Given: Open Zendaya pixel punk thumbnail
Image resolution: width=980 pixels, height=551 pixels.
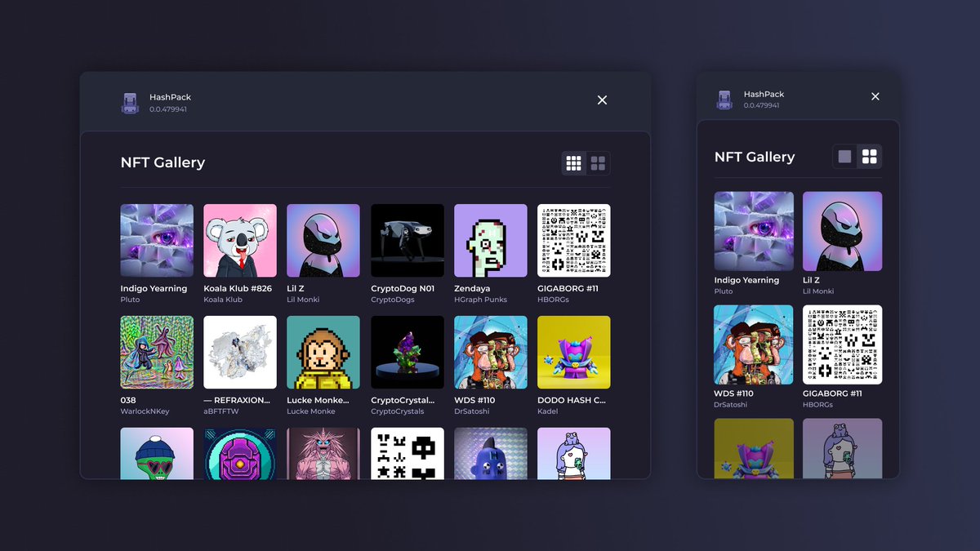Looking at the screenshot, I should click(491, 240).
